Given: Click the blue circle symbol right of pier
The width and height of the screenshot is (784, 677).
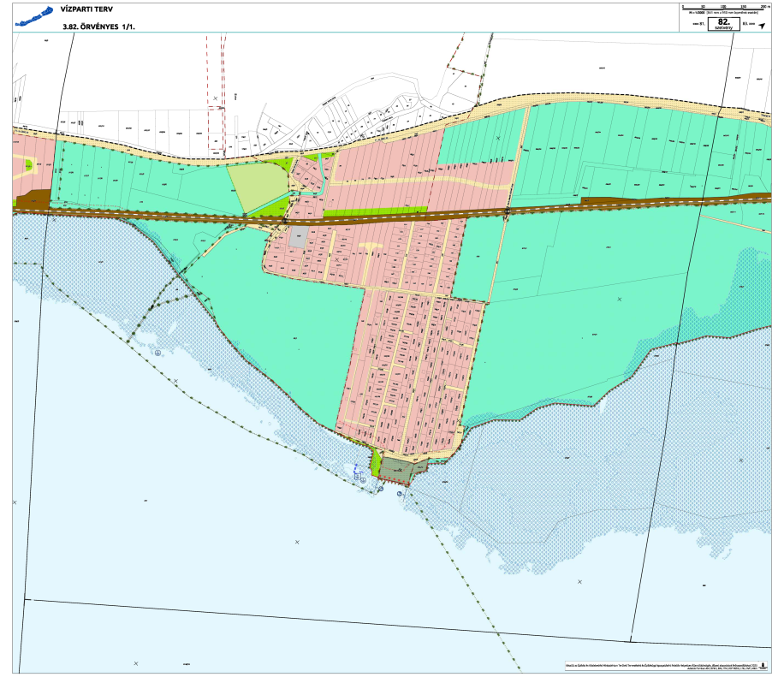Looking at the screenshot, I should [400, 494].
